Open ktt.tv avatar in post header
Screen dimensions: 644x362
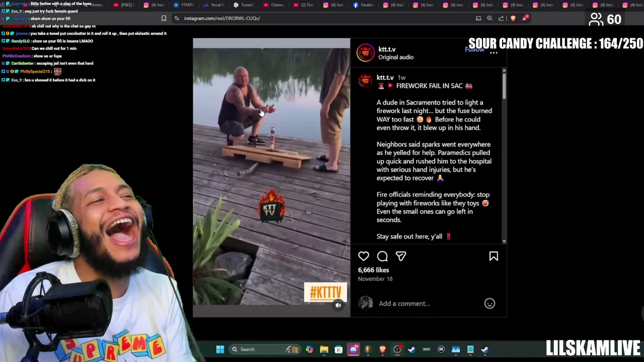pos(366,53)
